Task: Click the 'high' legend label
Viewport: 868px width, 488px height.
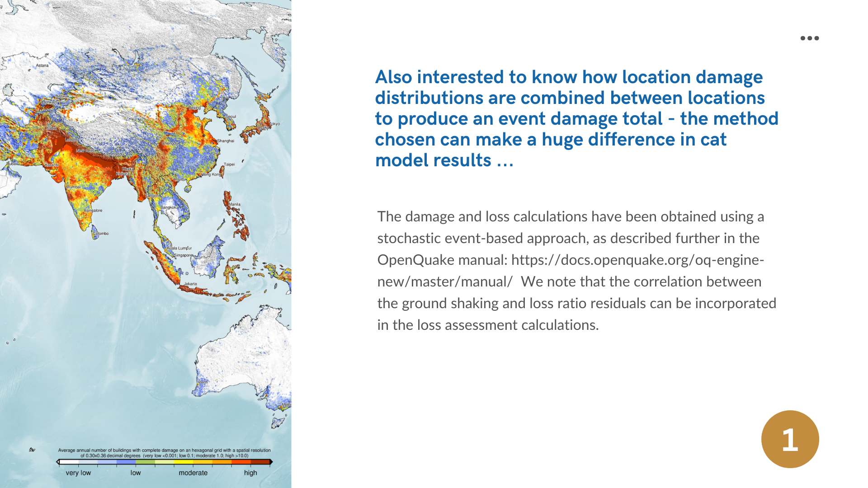Action: tap(250, 473)
